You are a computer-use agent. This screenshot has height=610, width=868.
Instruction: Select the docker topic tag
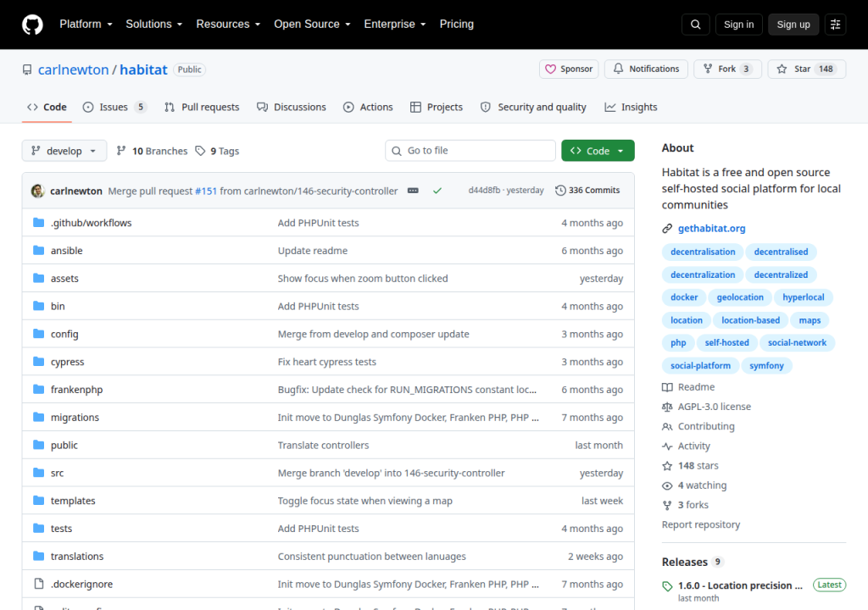684,297
